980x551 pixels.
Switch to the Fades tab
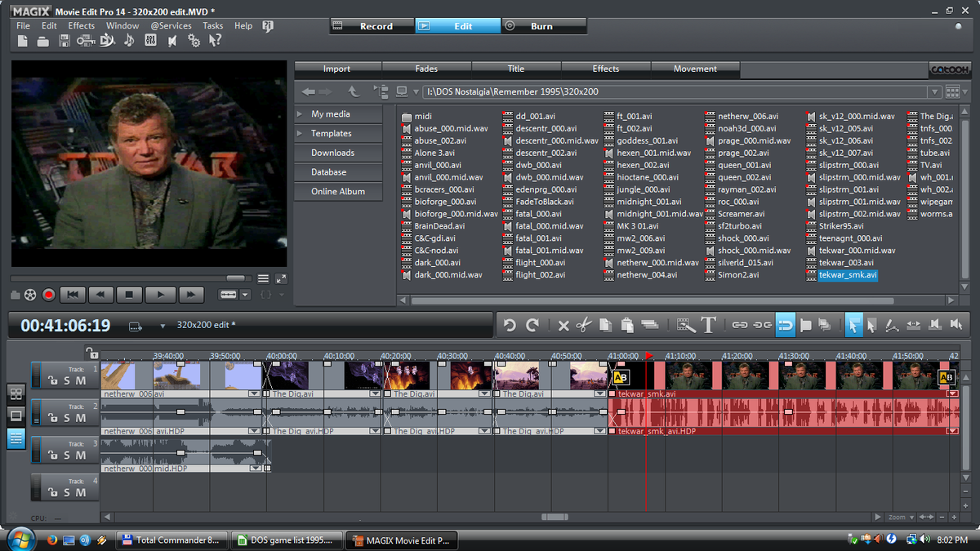[425, 69]
